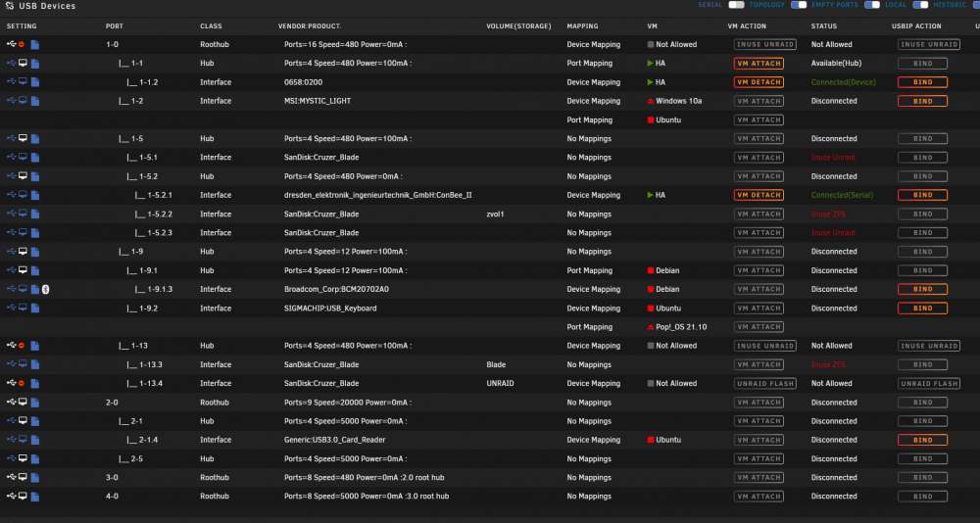Viewport: 980px width, 523px height.
Task: Open the document icon in the 1-0 row
Action: coord(35,45)
